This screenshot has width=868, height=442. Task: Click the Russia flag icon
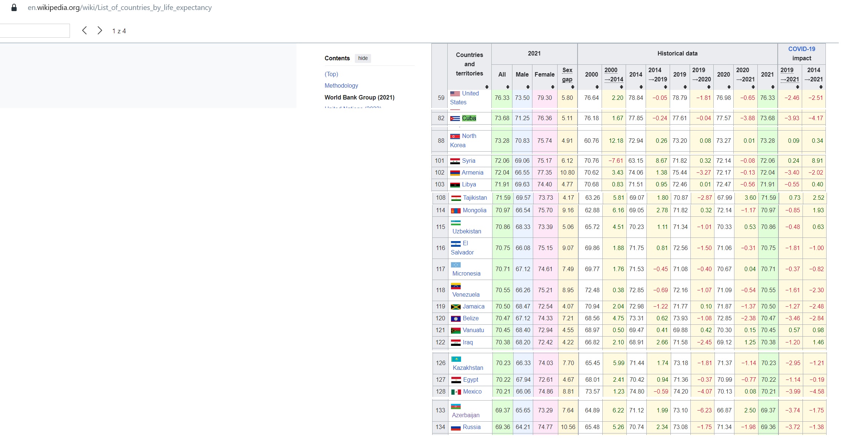click(456, 427)
